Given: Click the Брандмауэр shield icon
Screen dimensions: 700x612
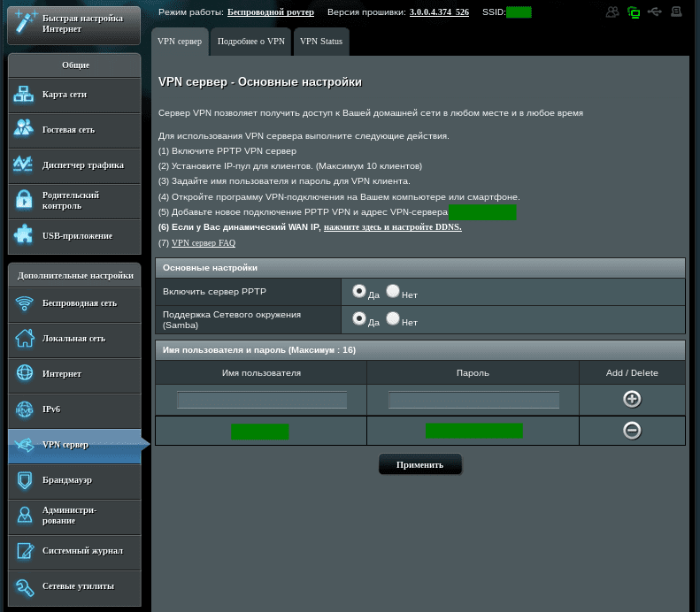Looking at the screenshot, I should [25, 480].
